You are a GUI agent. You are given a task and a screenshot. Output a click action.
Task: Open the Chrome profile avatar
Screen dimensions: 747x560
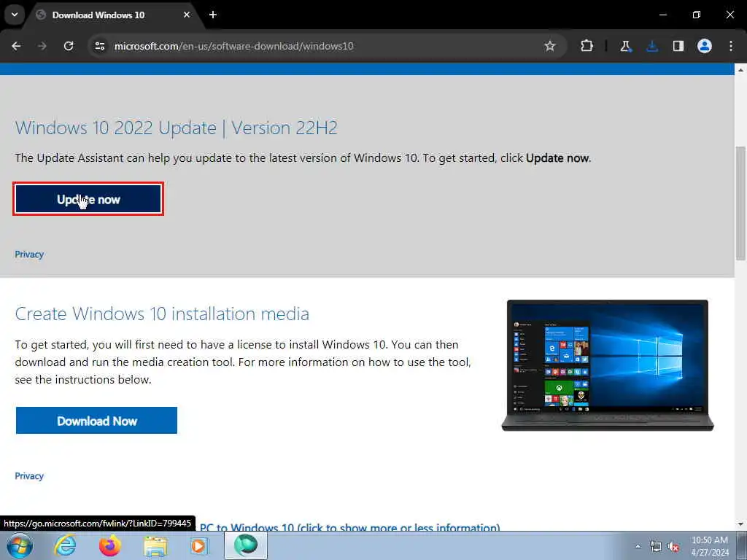pos(705,46)
